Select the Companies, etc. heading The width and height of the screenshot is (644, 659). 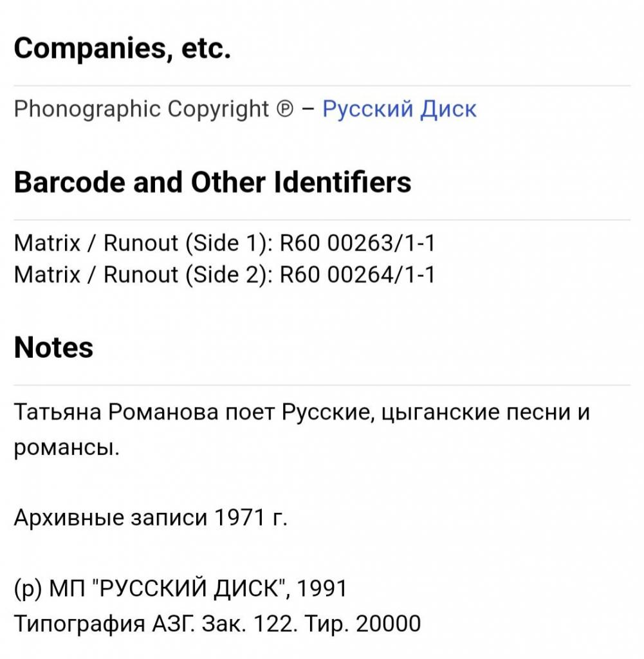122,48
